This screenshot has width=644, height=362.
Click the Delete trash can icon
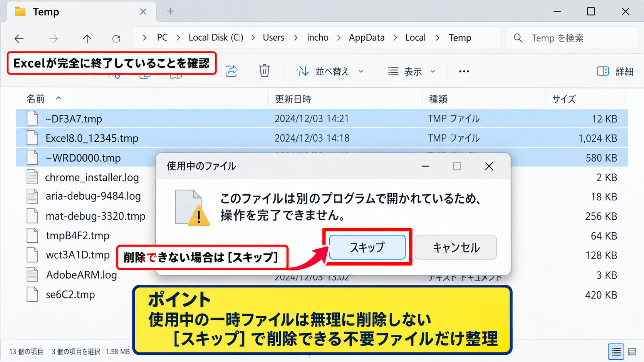264,71
